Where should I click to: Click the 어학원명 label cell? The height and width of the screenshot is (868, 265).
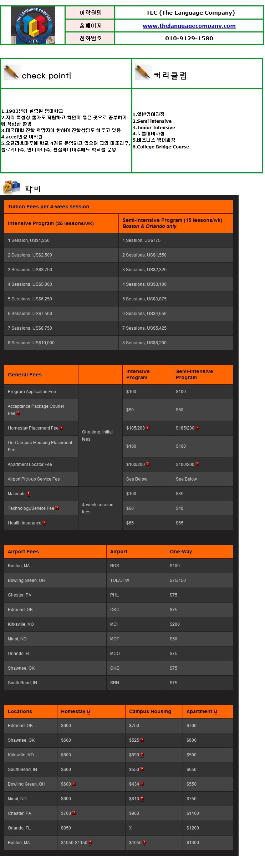coord(90,13)
